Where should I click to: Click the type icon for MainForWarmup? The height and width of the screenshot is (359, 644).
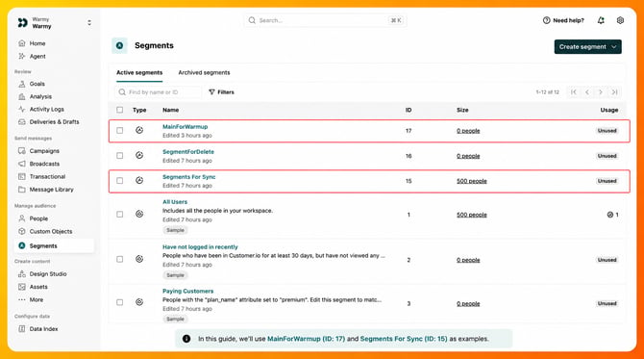[x=139, y=130]
